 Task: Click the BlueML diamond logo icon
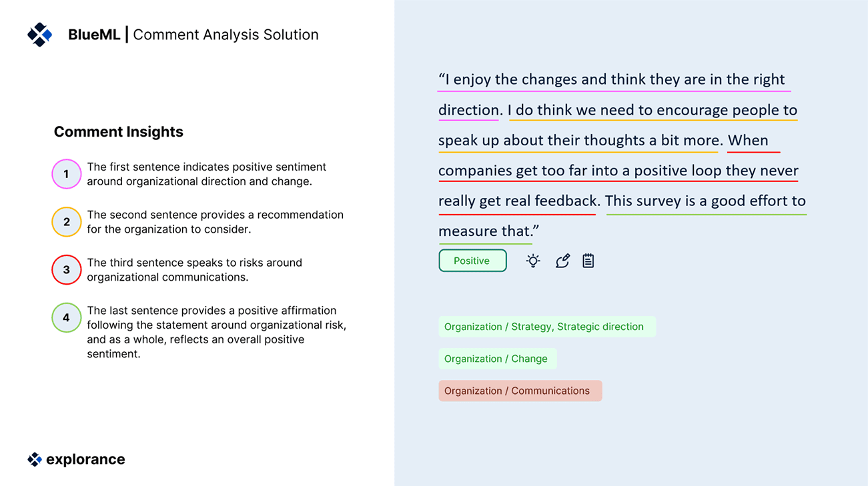coord(40,35)
